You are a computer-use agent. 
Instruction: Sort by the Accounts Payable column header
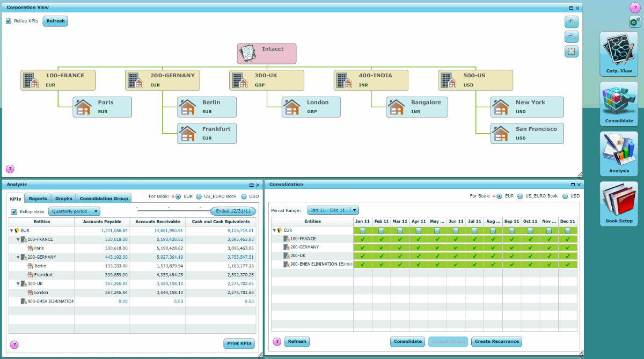103,222
